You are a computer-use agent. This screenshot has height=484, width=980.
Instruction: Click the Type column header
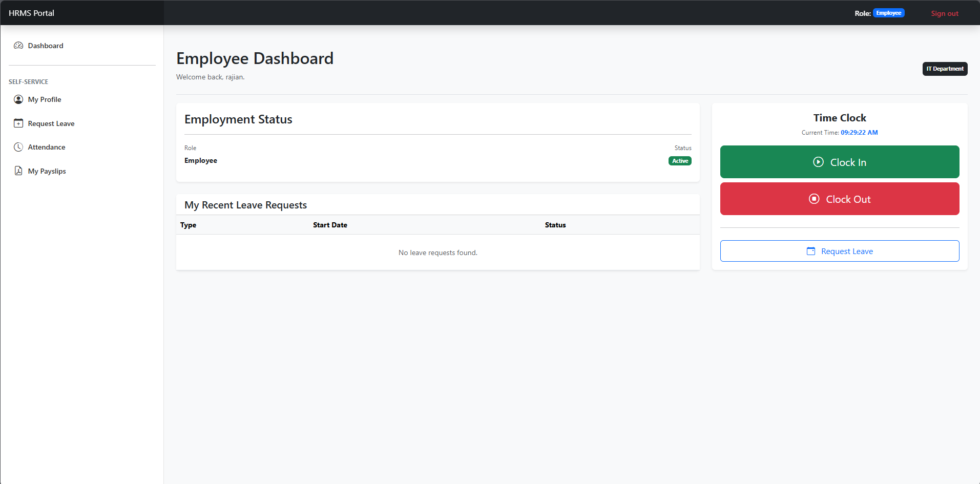coord(188,225)
